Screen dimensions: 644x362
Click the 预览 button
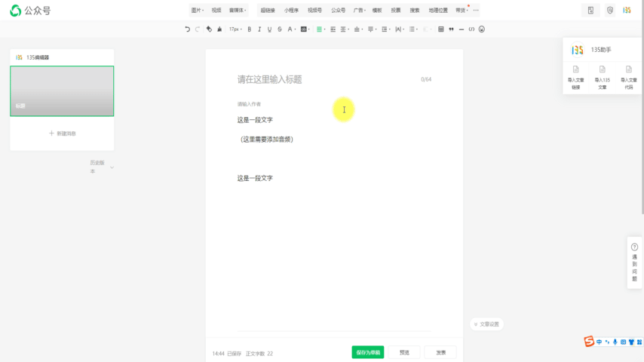404,352
